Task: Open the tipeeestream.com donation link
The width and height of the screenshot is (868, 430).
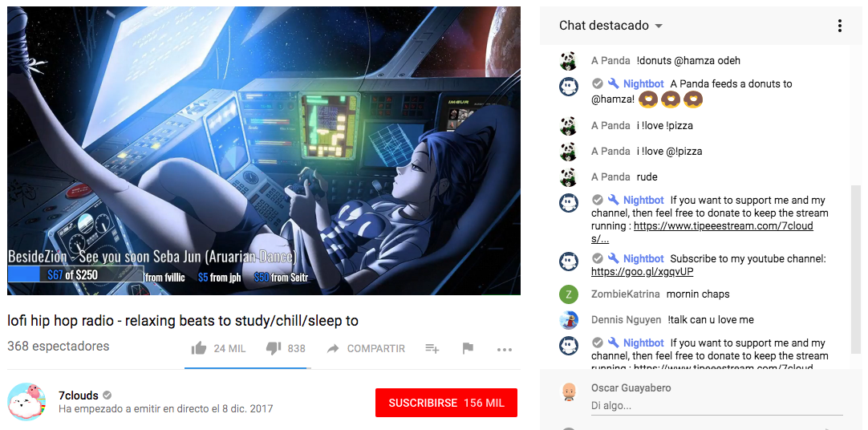Action: tap(702, 232)
